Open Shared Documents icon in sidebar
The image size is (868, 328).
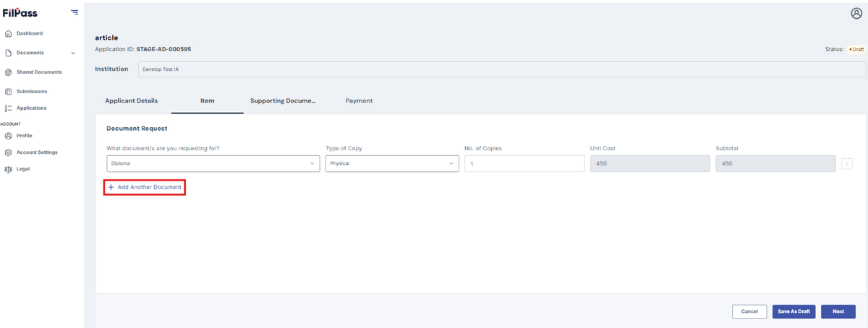[x=8, y=72]
